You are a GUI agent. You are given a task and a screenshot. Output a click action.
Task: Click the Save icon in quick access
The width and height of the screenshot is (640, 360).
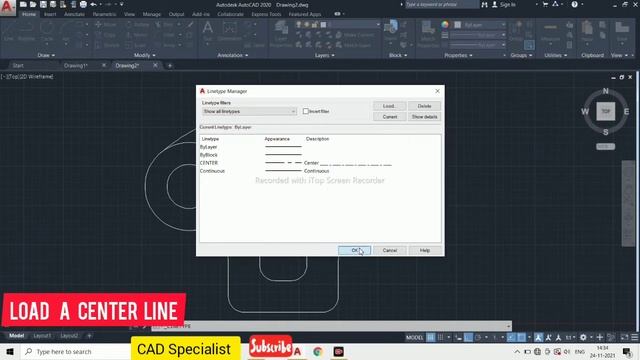[43, 4]
